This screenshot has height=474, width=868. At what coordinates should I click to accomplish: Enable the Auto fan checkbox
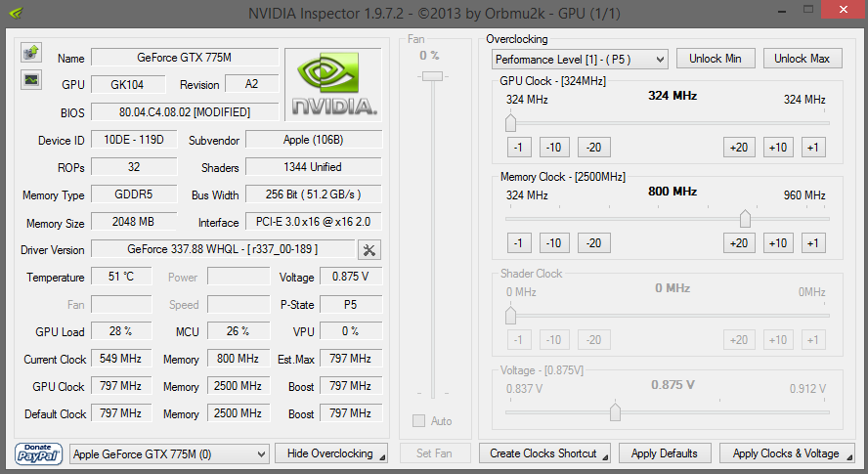point(418,421)
